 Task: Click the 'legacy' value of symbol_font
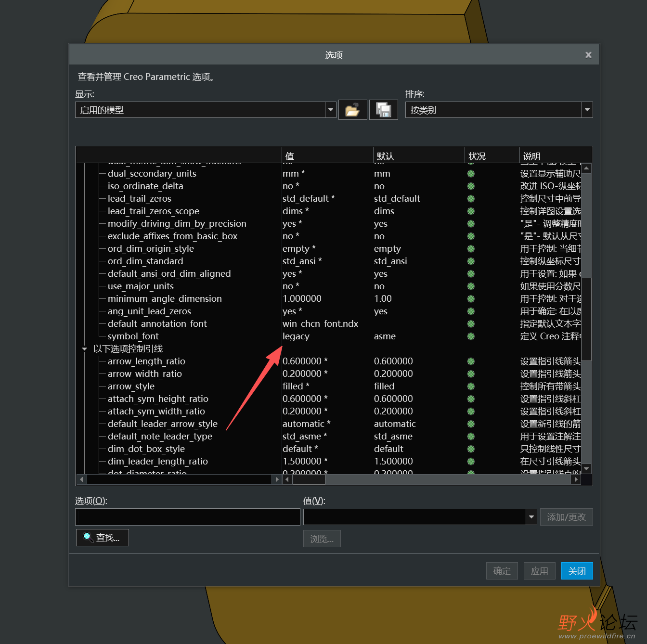point(296,336)
